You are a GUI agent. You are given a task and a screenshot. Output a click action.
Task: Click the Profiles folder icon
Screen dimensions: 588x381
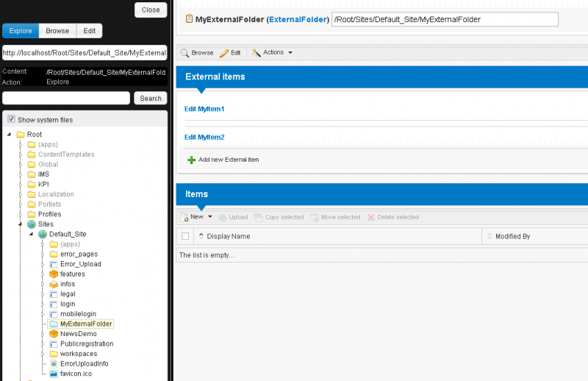coord(32,214)
